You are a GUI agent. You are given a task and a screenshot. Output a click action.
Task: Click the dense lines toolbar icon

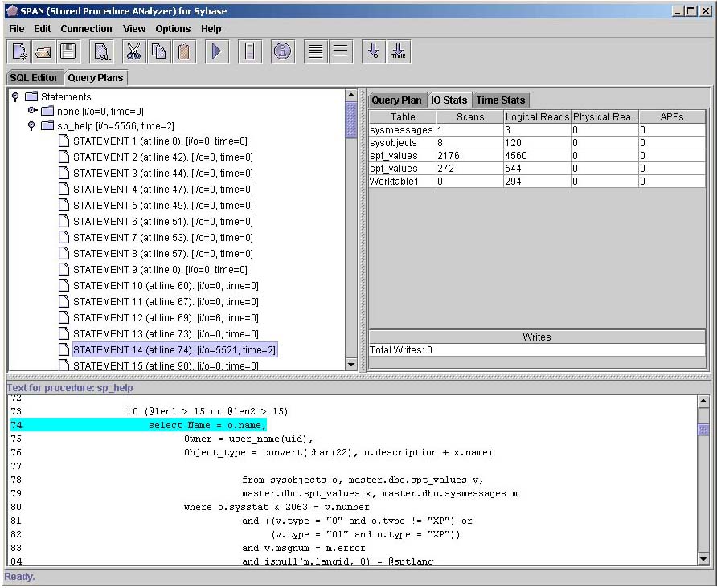coord(316,51)
